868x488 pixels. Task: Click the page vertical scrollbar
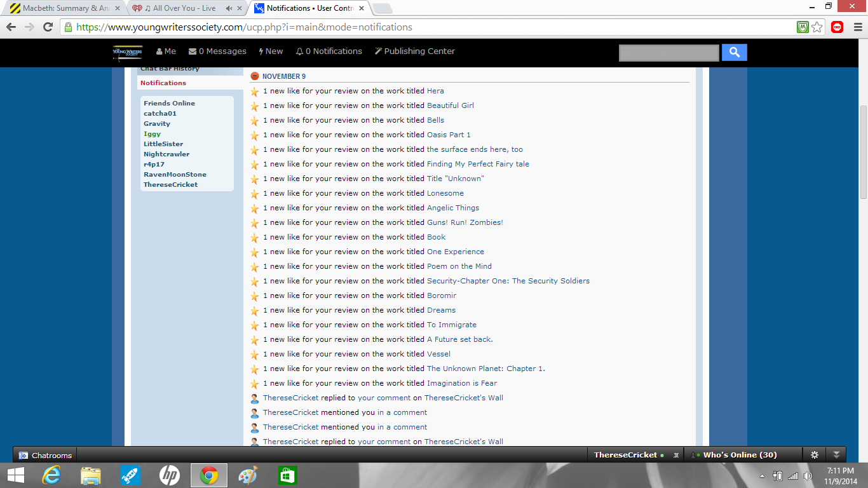coord(863,152)
